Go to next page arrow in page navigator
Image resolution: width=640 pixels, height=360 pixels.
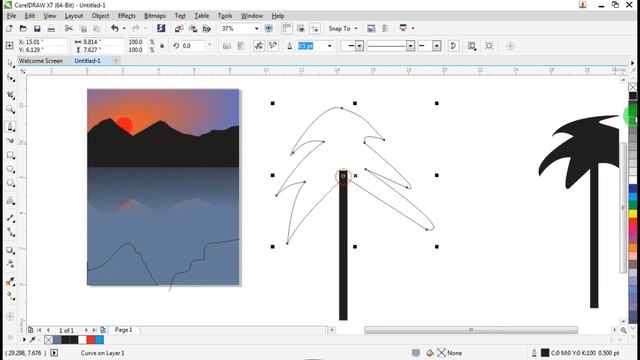click(86, 330)
